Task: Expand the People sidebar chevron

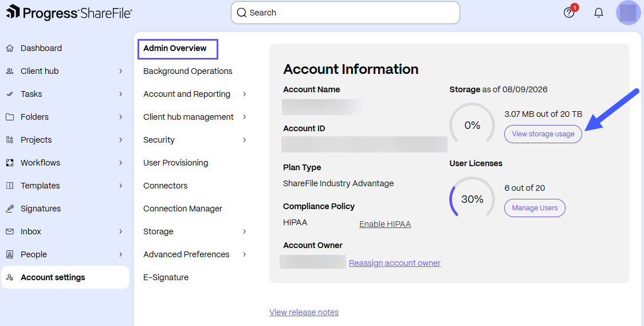Action: pos(121,254)
